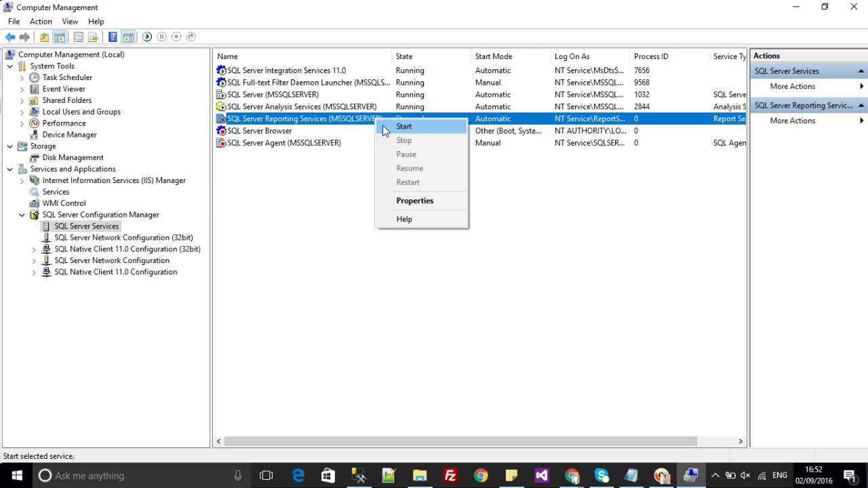Click the Event Viewer icon in tree
The width and height of the screenshot is (868, 488).
click(x=34, y=89)
